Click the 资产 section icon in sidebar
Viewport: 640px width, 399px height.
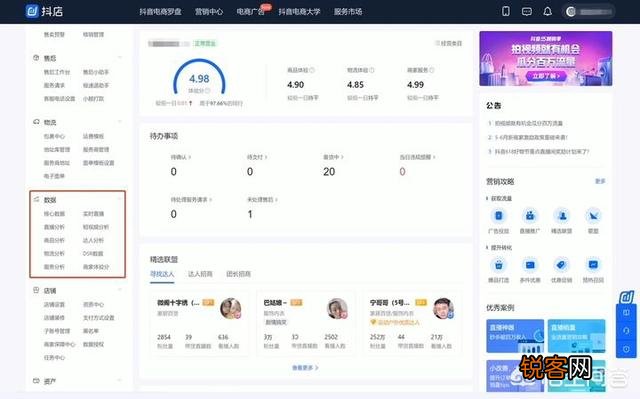click(36, 381)
